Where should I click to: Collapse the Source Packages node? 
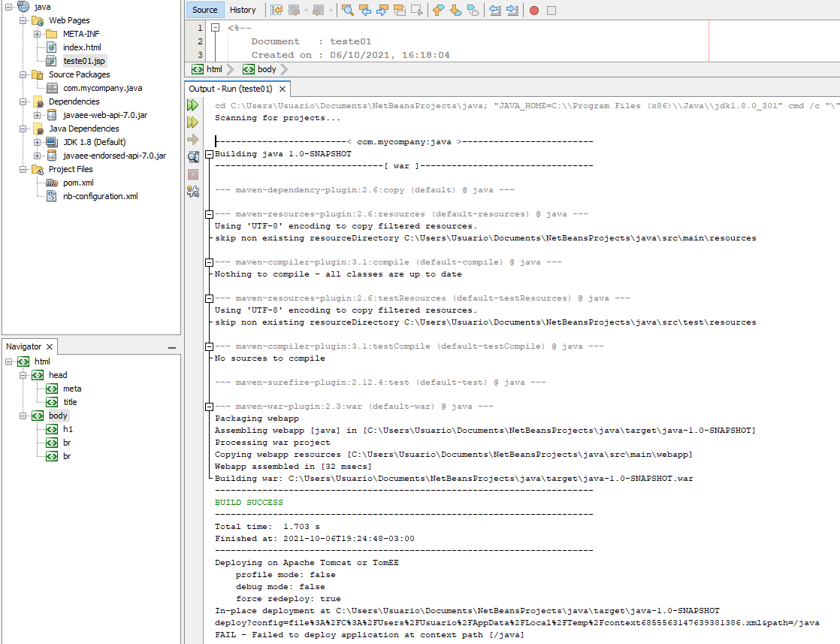pos(23,74)
